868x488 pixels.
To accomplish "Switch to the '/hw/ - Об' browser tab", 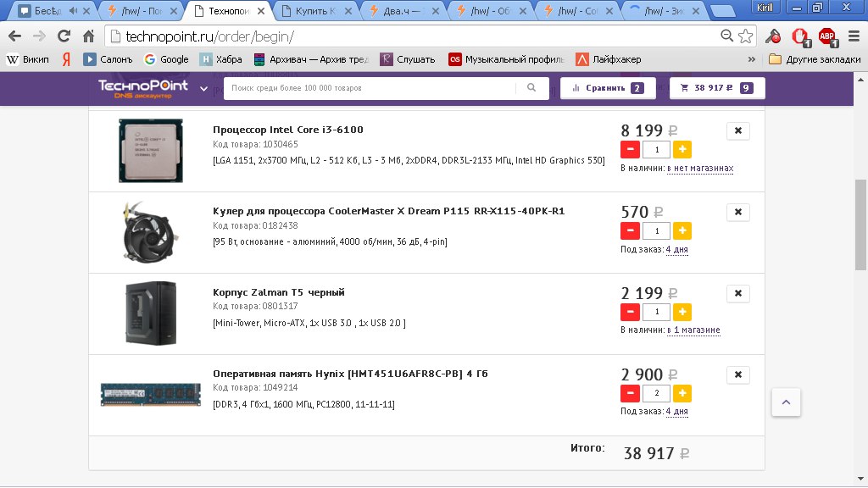I will (491, 10).
